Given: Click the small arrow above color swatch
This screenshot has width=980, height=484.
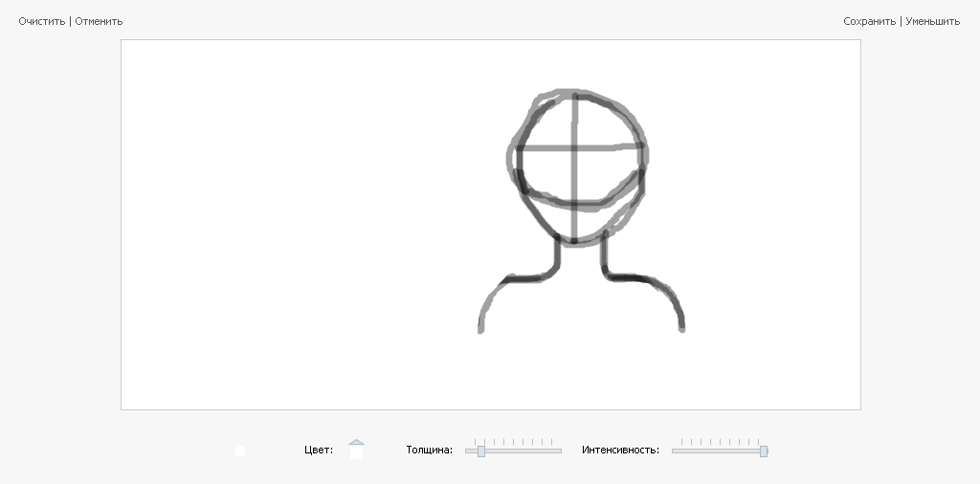Looking at the screenshot, I should coord(357,442).
